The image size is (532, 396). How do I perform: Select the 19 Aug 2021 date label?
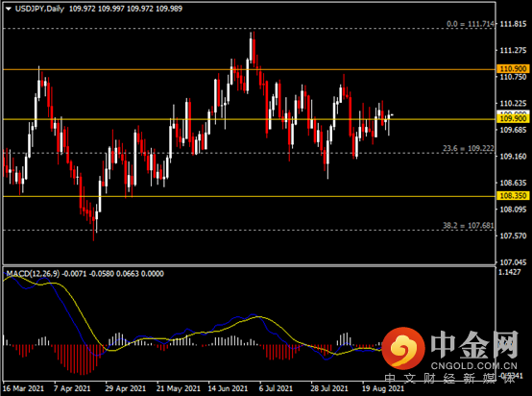tap(383, 388)
